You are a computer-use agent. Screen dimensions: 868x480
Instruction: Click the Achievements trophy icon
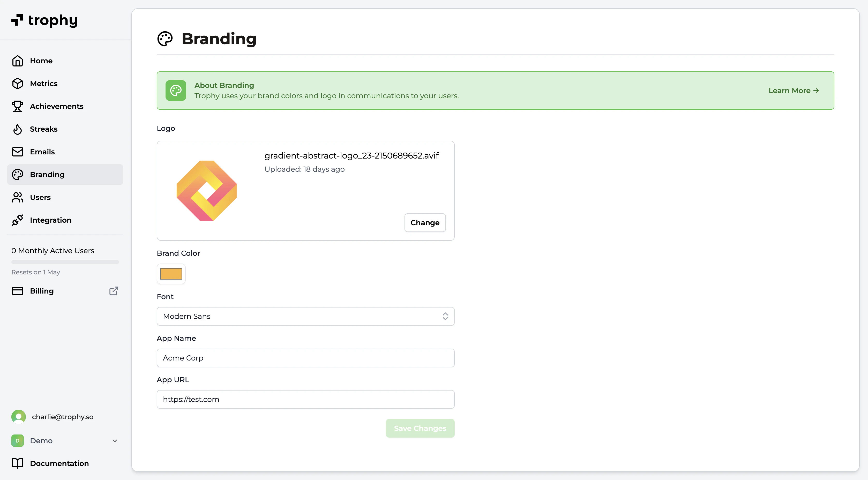[18, 107]
